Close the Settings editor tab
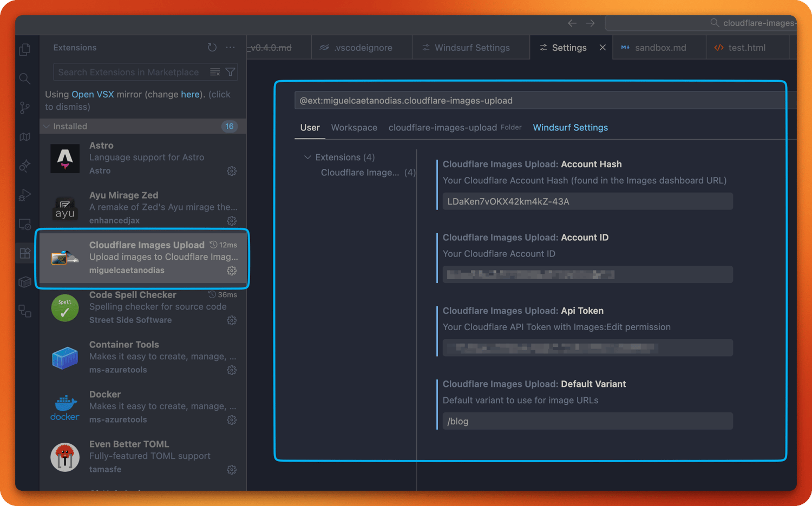Viewport: 812px width, 506px height. (603, 48)
